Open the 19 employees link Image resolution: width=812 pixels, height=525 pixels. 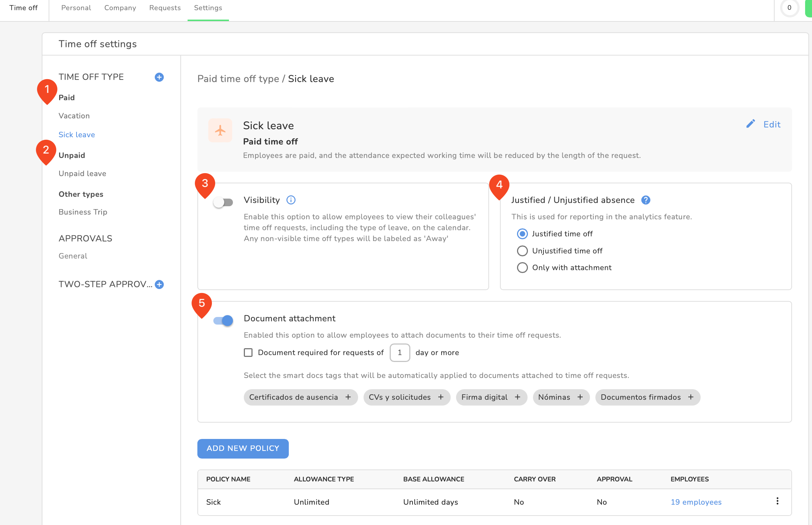pos(696,502)
